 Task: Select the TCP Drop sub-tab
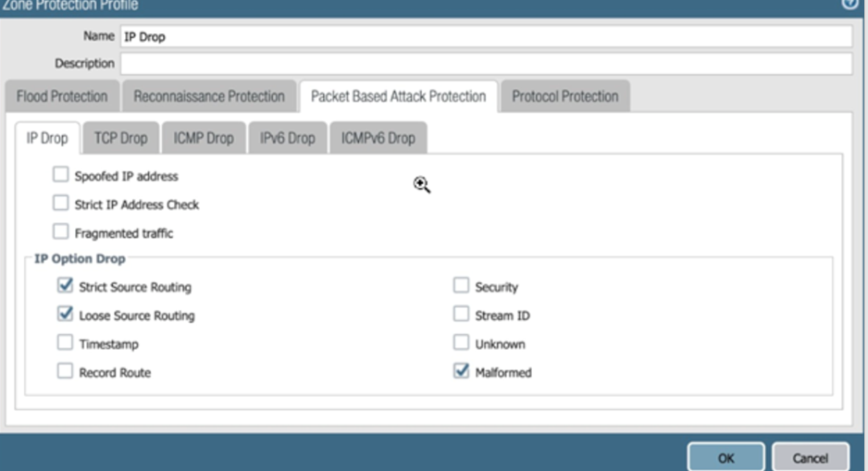[x=120, y=138]
